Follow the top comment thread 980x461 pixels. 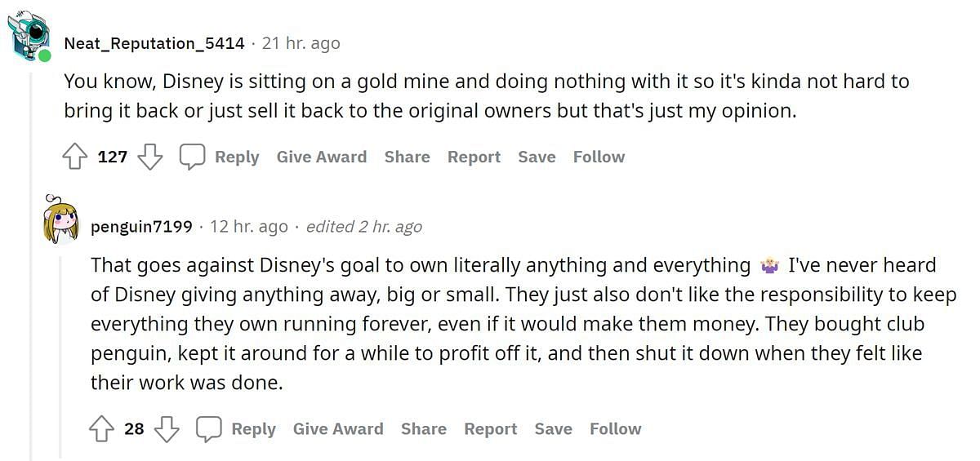click(599, 157)
